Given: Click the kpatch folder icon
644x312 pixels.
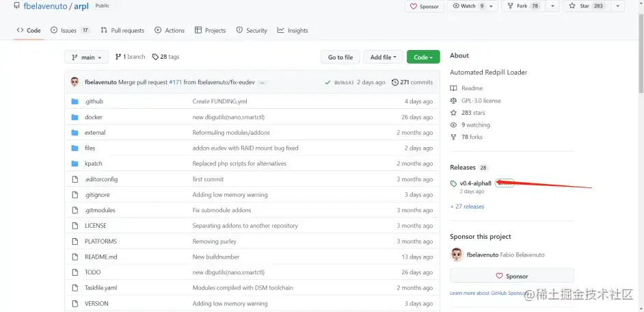Looking at the screenshot, I should click(x=75, y=164).
